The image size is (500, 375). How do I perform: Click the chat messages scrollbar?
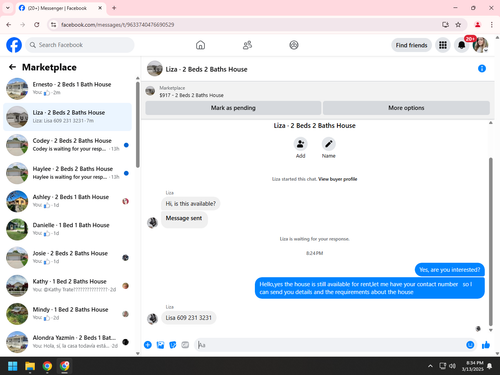[x=491, y=242]
